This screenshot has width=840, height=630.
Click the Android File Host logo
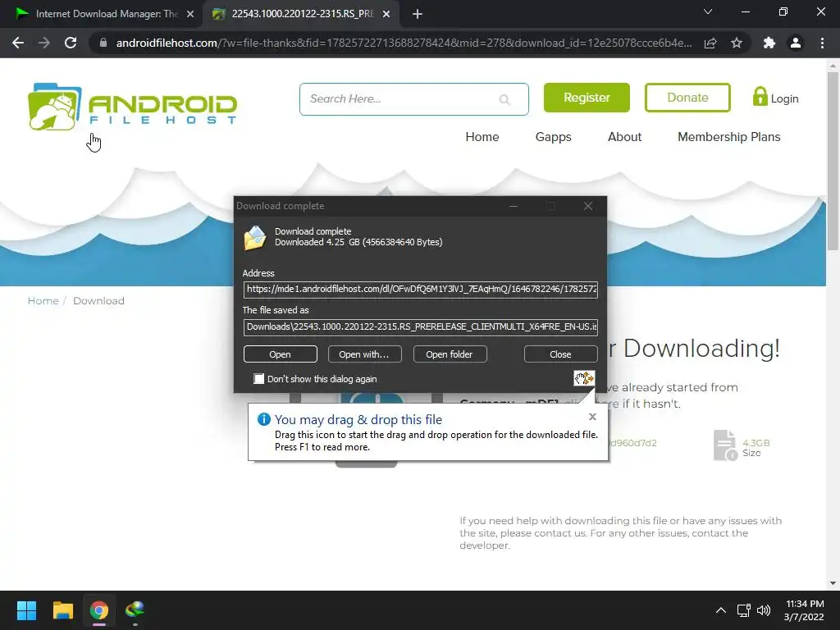pyautogui.click(x=132, y=107)
